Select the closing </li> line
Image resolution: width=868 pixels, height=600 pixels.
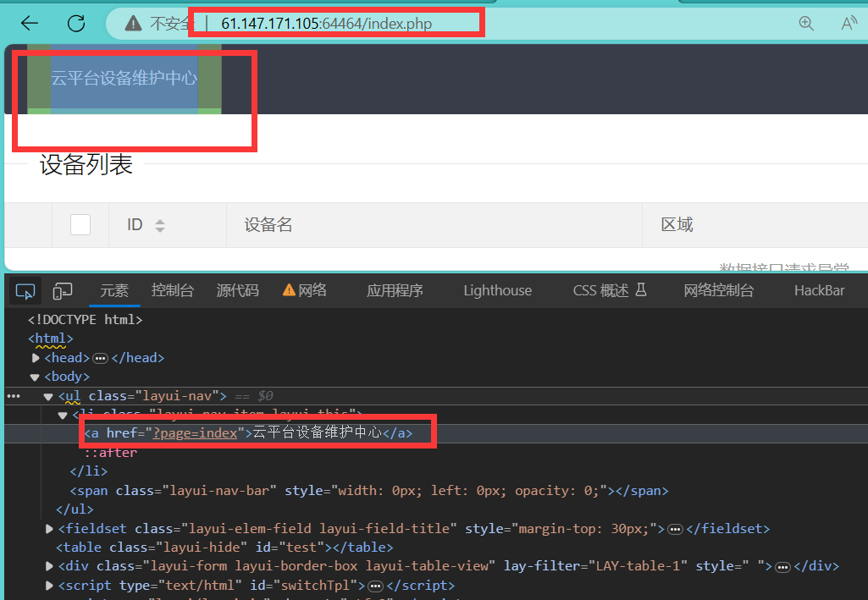pyautogui.click(x=89, y=471)
